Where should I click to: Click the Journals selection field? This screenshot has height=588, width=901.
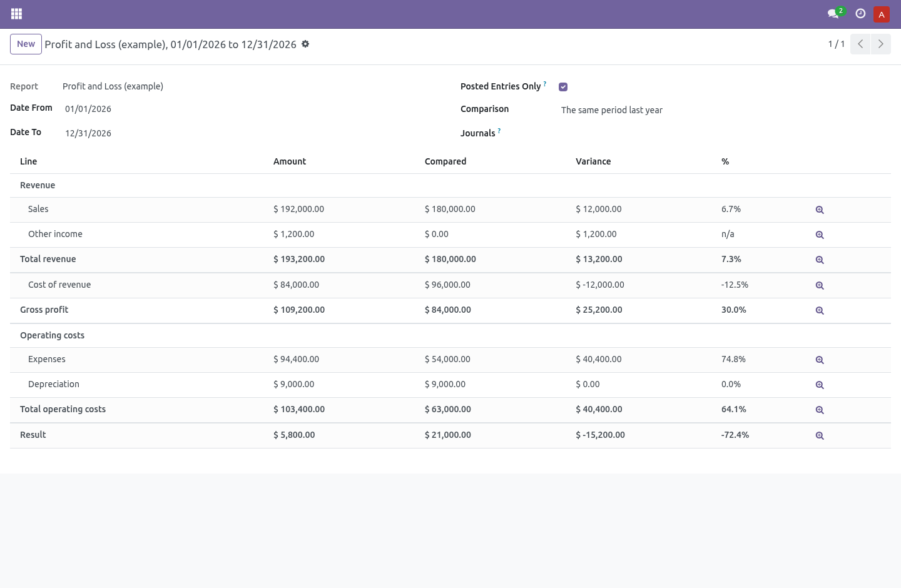(726, 133)
